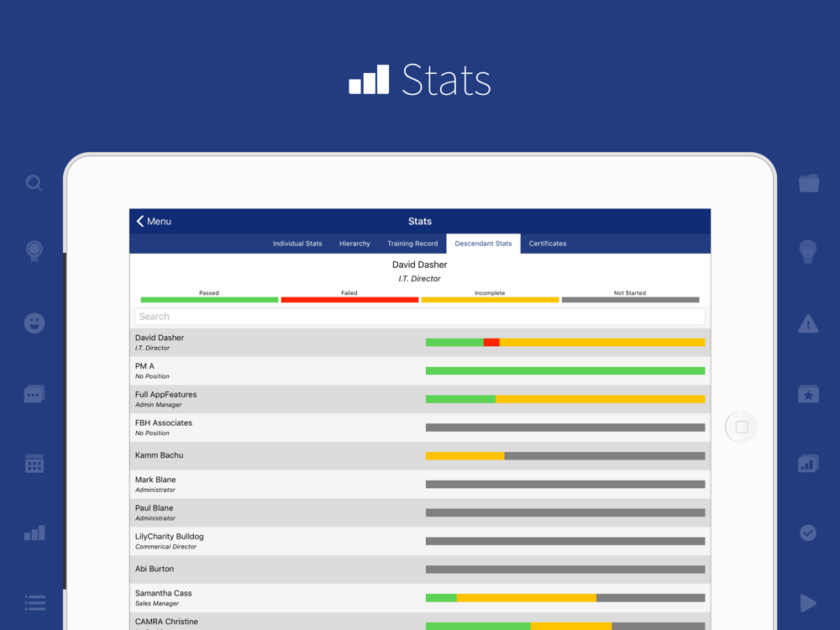
Task: Click the play triangle icon
Action: click(x=808, y=602)
